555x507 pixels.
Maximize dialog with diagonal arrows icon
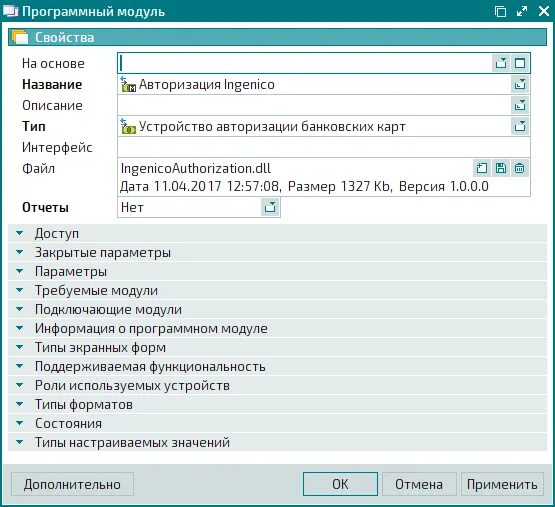click(522, 11)
